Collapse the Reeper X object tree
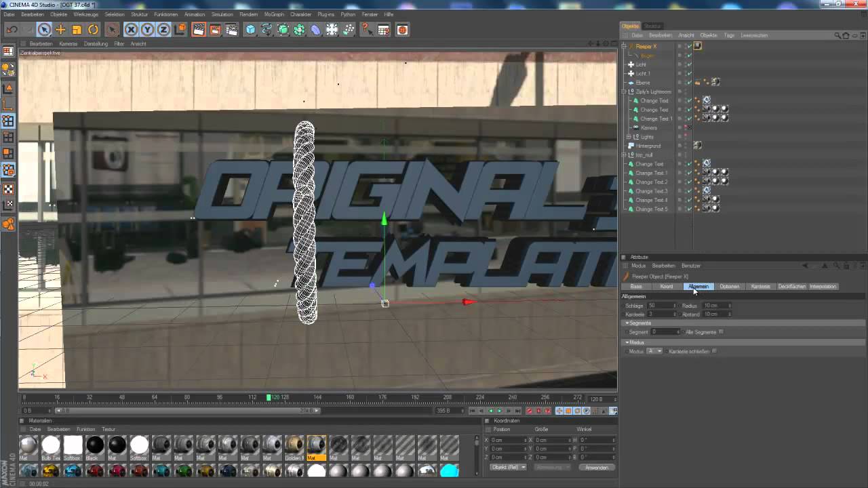Image resolution: width=868 pixels, height=488 pixels. [624, 46]
